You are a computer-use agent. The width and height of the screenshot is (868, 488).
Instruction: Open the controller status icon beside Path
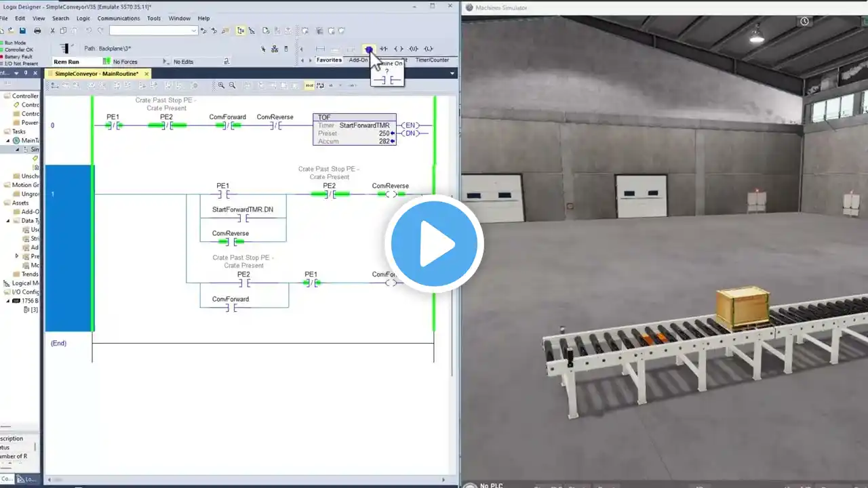(64, 48)
